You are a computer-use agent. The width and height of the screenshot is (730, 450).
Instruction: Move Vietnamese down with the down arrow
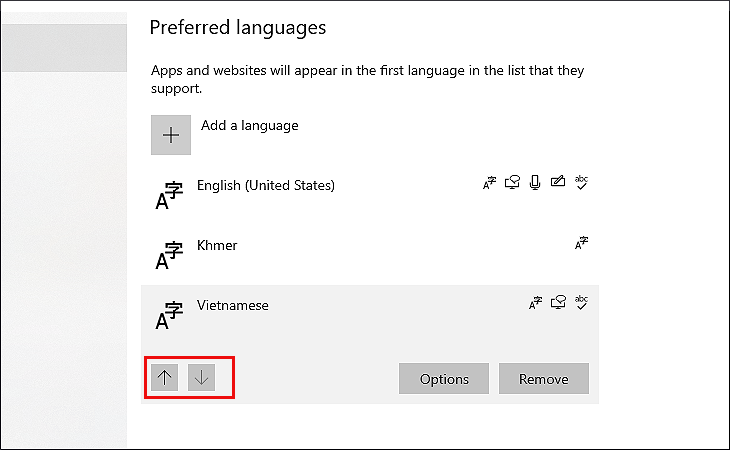pos(202,378)
